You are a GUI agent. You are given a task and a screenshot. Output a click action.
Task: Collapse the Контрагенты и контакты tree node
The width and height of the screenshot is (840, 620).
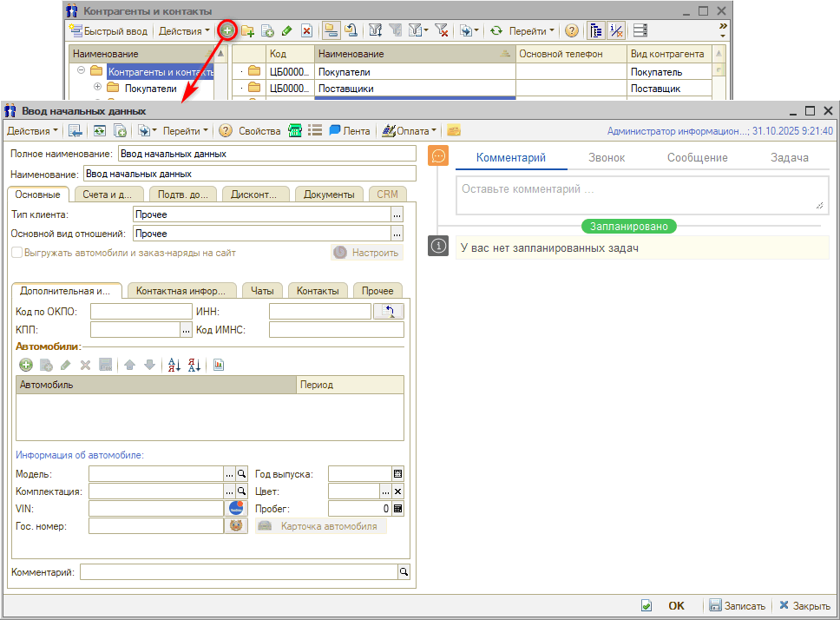pyautogui.click(x=81, y=71)
